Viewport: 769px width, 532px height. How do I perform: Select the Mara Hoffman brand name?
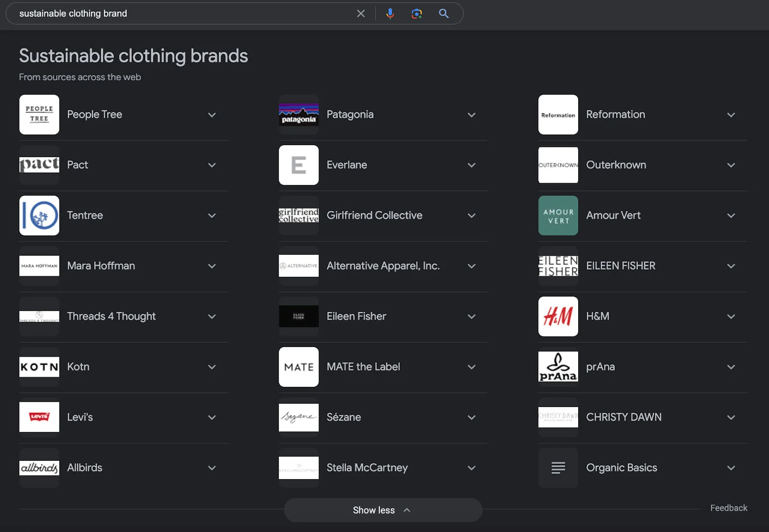tap(101, 266)
